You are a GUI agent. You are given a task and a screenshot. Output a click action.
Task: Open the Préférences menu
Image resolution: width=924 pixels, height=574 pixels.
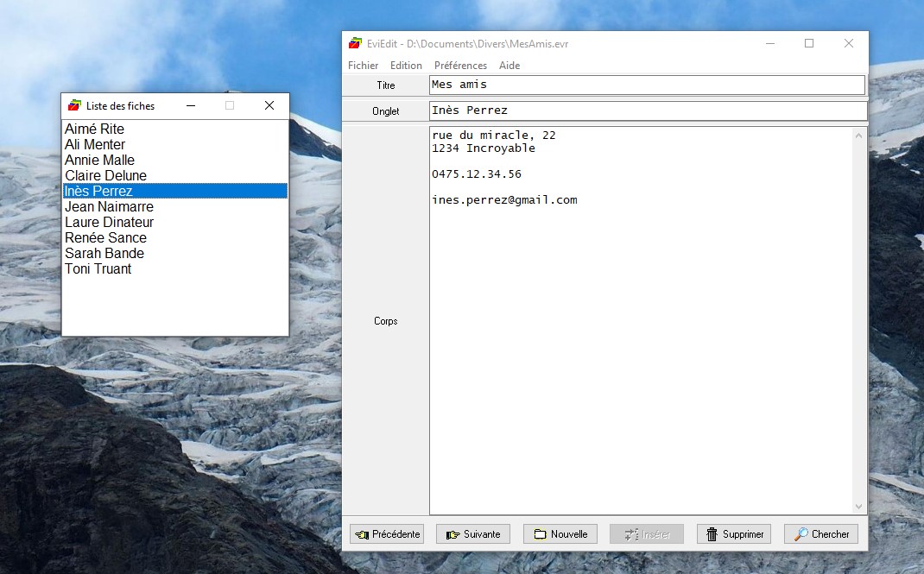(460, 66)
